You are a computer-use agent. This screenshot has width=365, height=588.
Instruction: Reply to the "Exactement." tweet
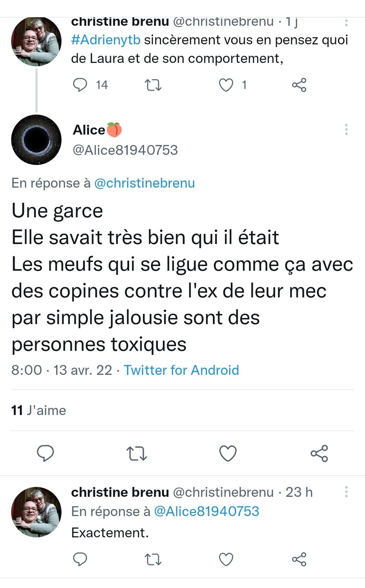[80, 559]
